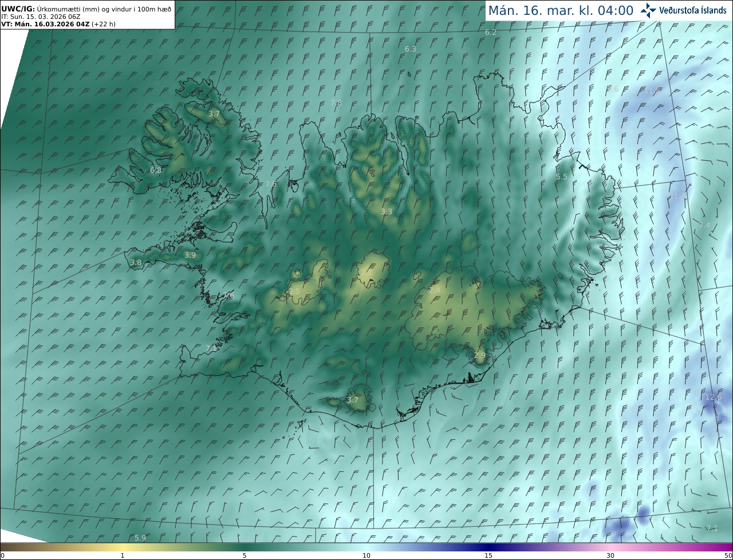Click the 7.4 value east of Iceland
Viewport: 733px width, 560px height.
tap(704, 226)
